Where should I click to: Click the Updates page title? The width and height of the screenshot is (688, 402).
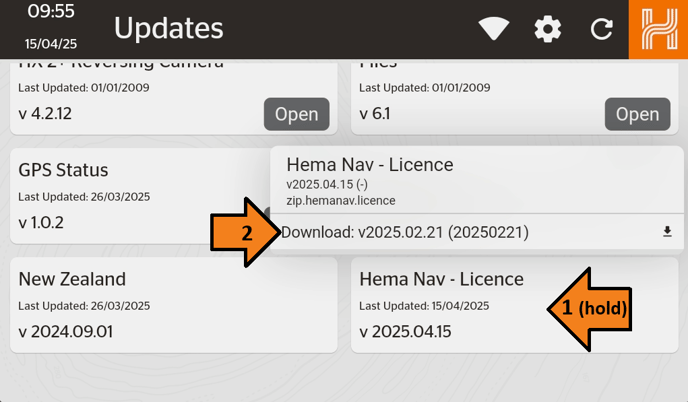[x=168, y=28]
